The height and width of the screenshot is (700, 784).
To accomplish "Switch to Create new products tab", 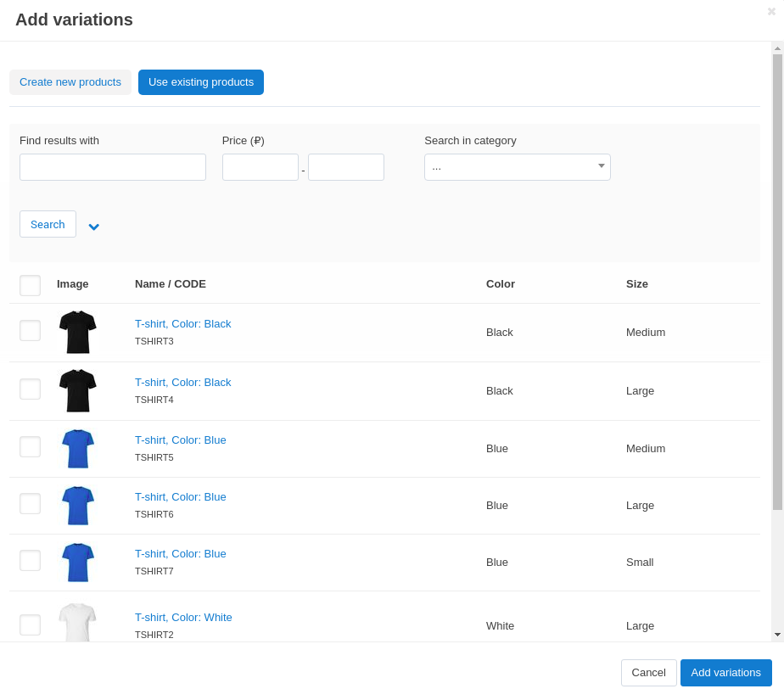I will point(70,82).
